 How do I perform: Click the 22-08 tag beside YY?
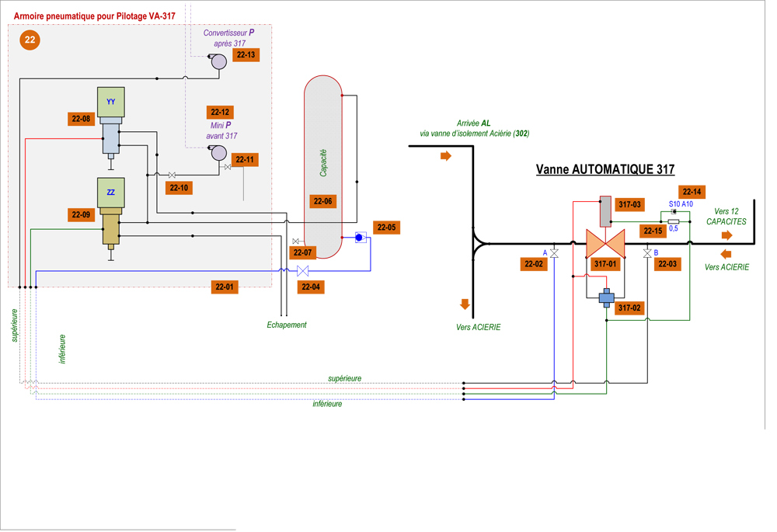pyautogui.click(x=81, y=119)
